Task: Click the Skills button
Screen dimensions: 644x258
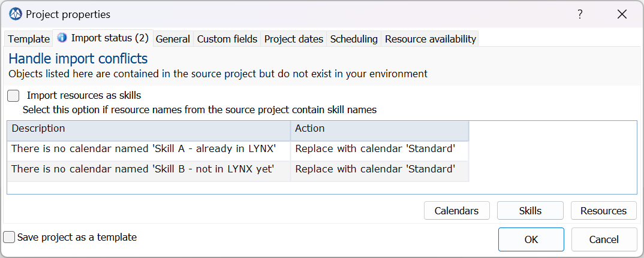Action: pos(530,211)
